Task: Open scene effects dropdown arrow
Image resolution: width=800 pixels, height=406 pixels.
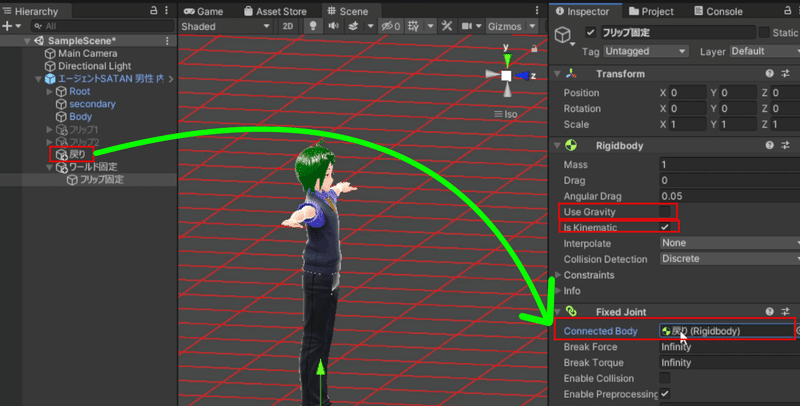Action: pyautogui.click(x=370, y=26)
